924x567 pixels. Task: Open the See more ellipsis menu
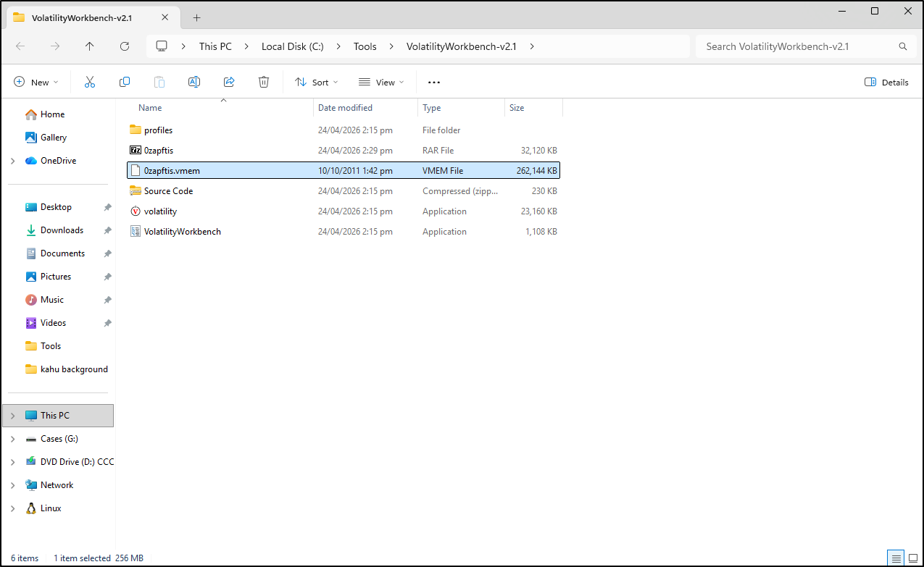434,83
